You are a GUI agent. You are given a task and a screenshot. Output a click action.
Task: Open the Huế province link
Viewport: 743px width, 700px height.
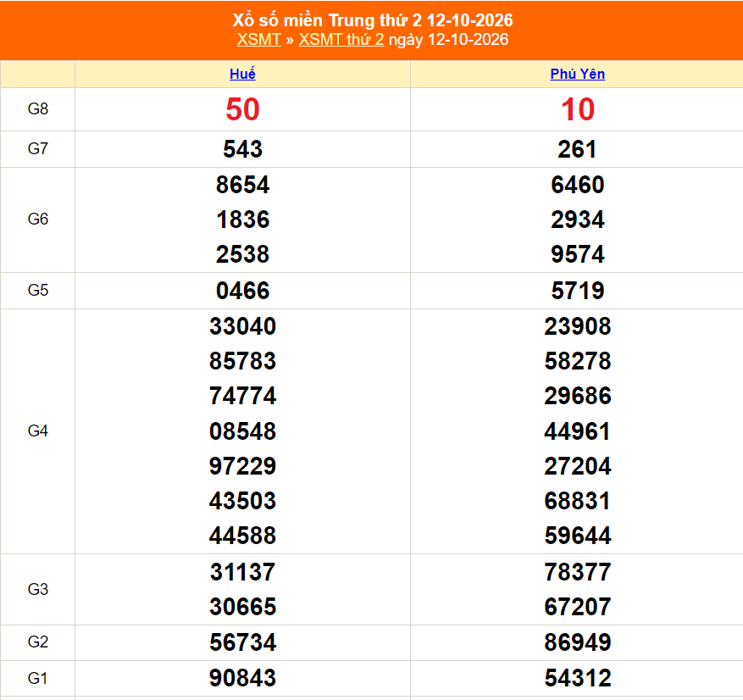tap(242, 74)
